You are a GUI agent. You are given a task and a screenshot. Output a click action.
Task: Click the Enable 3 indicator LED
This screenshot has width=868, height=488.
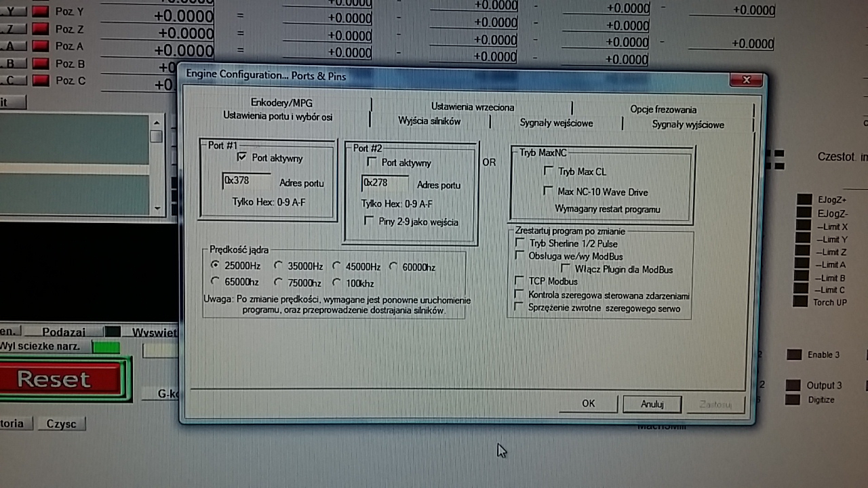coord(793,354)
